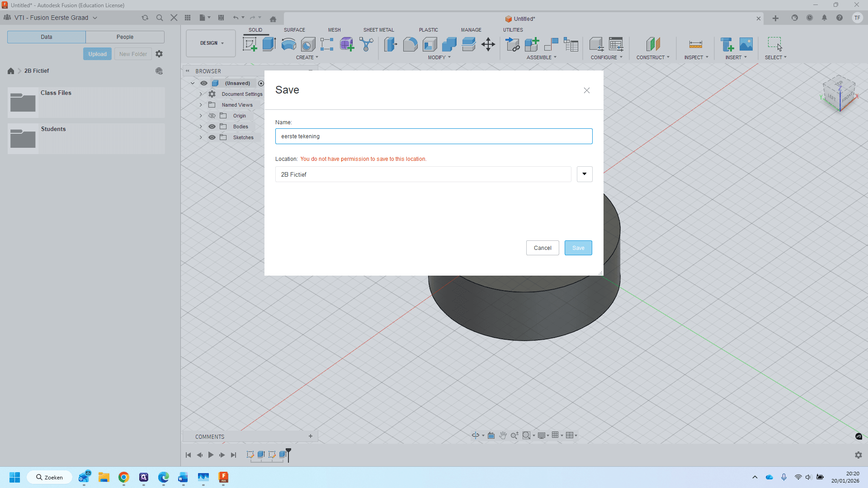868x488 pixels.
Task: Select the Create Sketch tool
Action: (250, 44)
